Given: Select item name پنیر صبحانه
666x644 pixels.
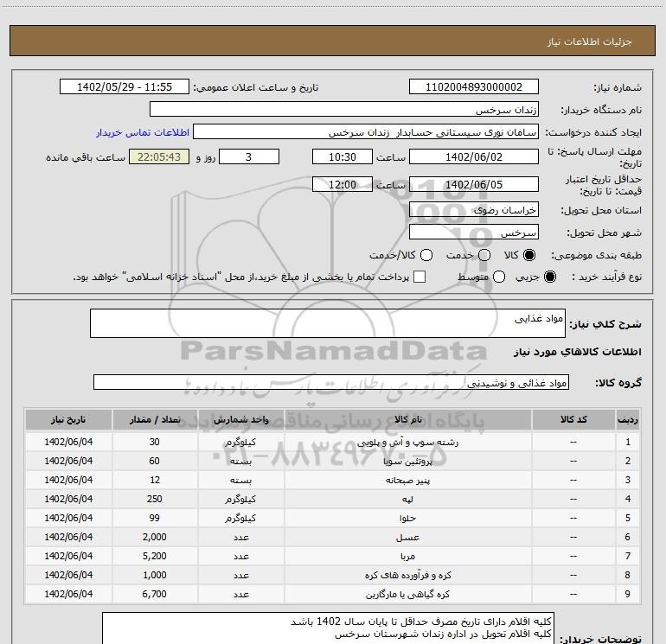Looking at the screenshot, I should [407, 480].
